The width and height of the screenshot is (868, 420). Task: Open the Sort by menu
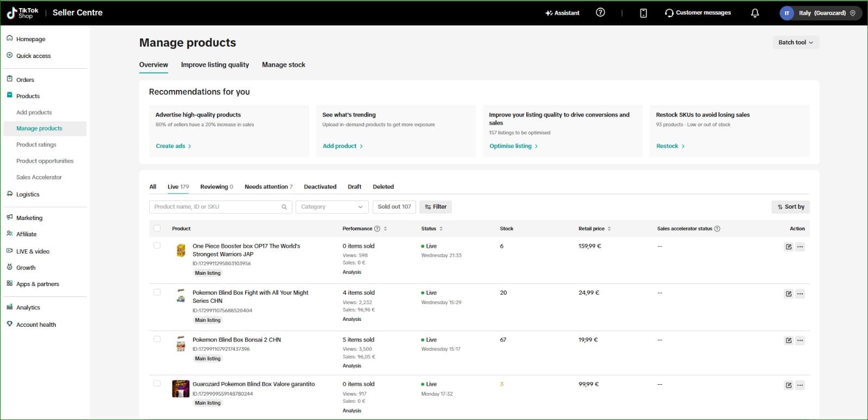[790, 207]
